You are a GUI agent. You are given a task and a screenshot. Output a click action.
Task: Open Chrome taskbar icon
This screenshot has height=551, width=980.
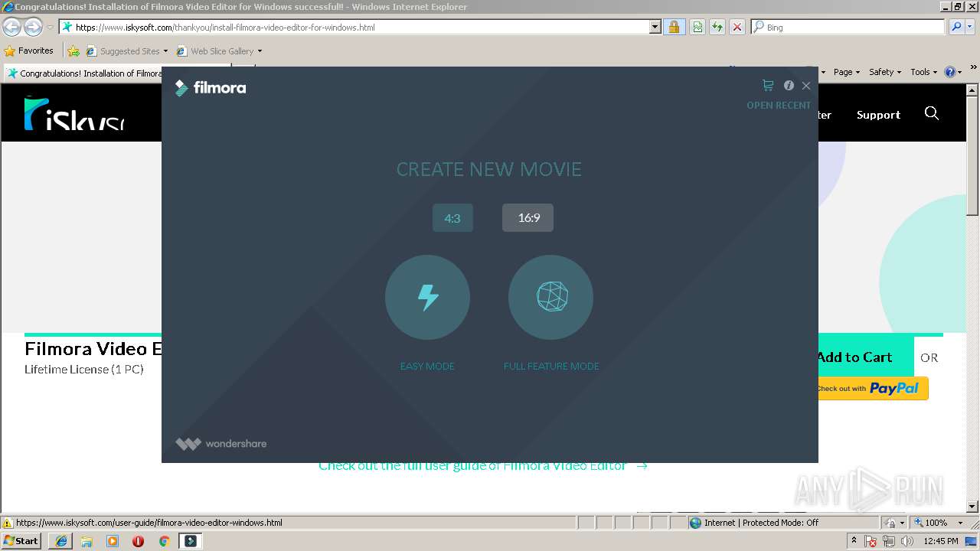coord(164,541)
